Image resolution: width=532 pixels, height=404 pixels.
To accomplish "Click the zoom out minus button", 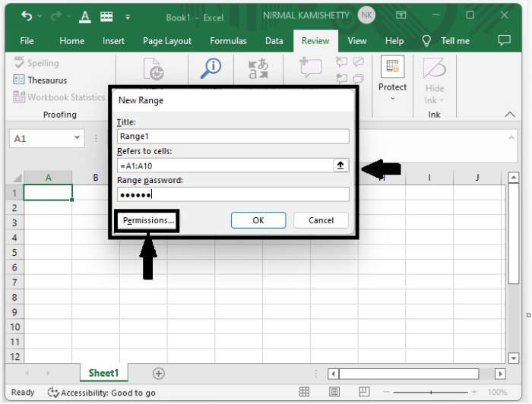I will [386, 392].
